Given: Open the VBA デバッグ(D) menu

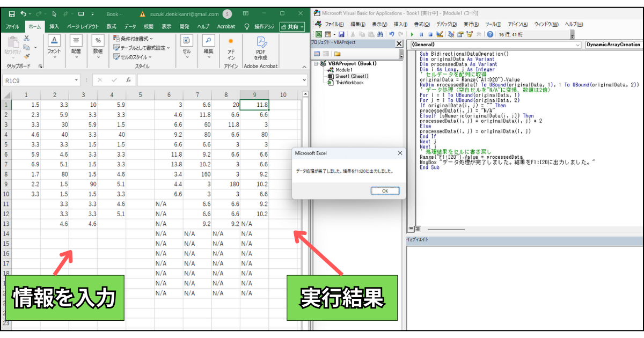Looking at the screenshot, I should pos(446,24).
